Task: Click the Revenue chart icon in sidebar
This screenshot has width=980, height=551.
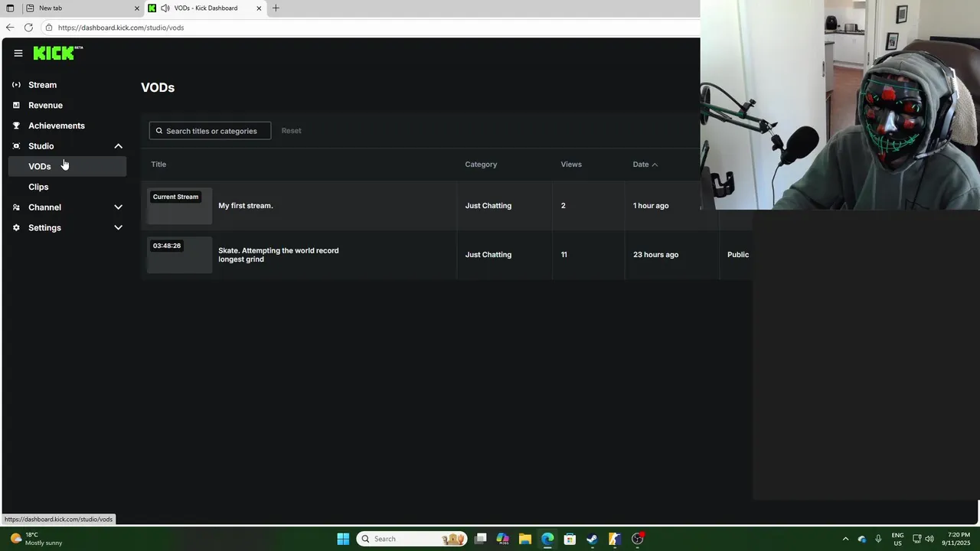Action: pyautogui.click(x=16, y=105)
